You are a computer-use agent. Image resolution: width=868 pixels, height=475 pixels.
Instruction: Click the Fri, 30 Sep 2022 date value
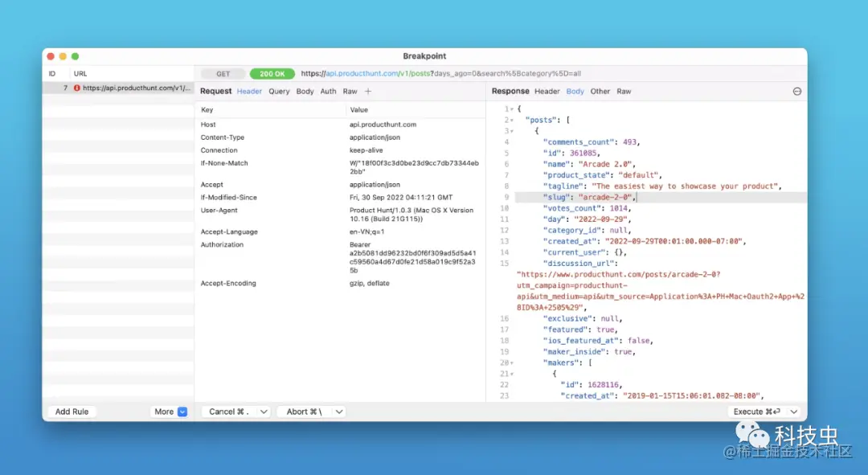click(x=401, y=197)
